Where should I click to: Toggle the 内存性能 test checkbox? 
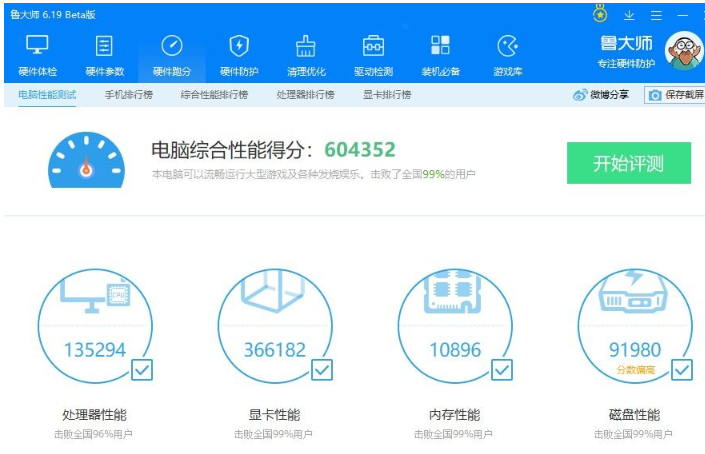[x=502, y=370]
